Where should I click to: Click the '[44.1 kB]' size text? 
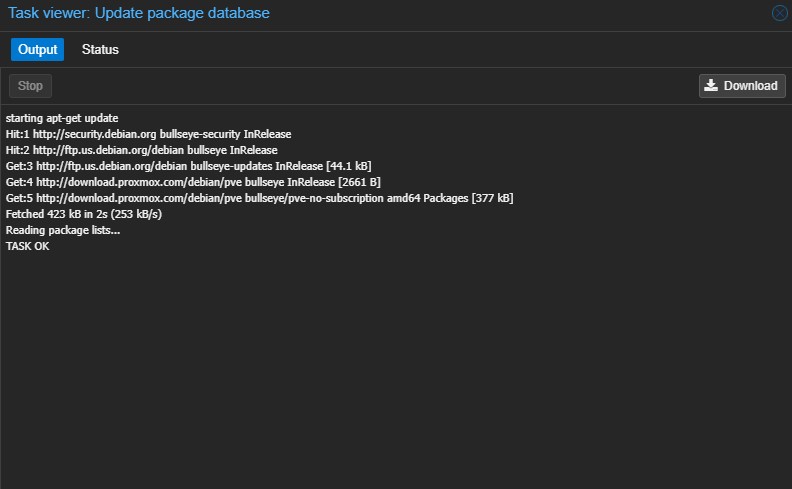(349, 166)
